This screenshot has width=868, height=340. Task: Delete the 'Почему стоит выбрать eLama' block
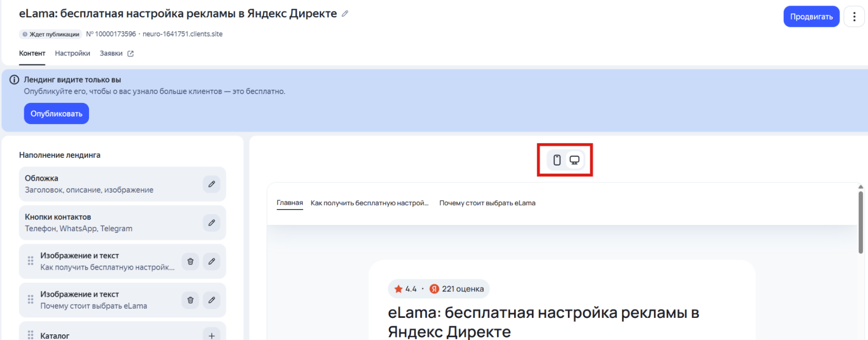(x=190, y=300)
